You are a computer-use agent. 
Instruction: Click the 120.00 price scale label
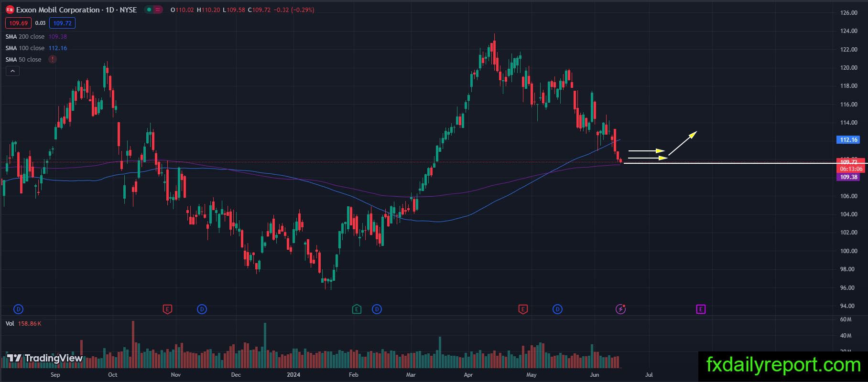[x=848, y=68]
